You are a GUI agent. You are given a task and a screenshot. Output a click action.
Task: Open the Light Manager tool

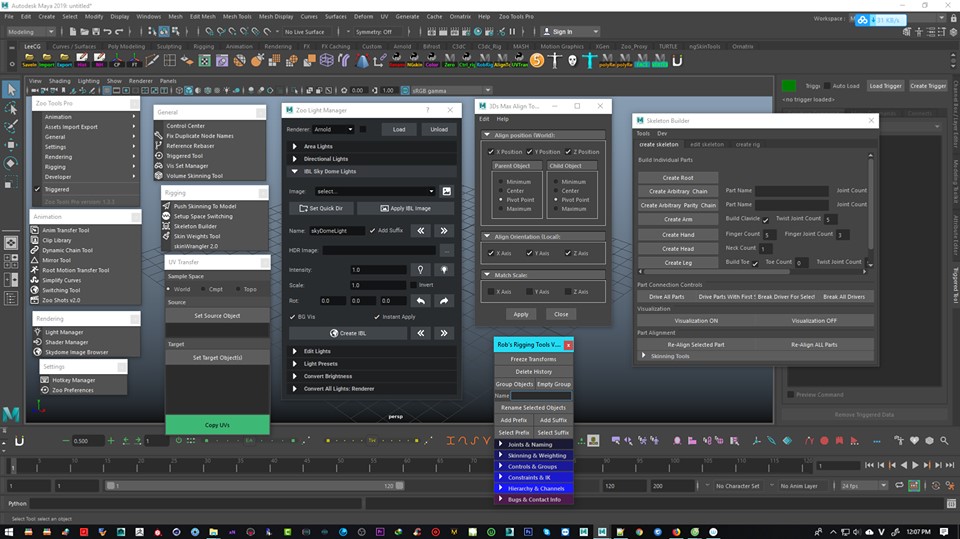[x=64, y=332]
